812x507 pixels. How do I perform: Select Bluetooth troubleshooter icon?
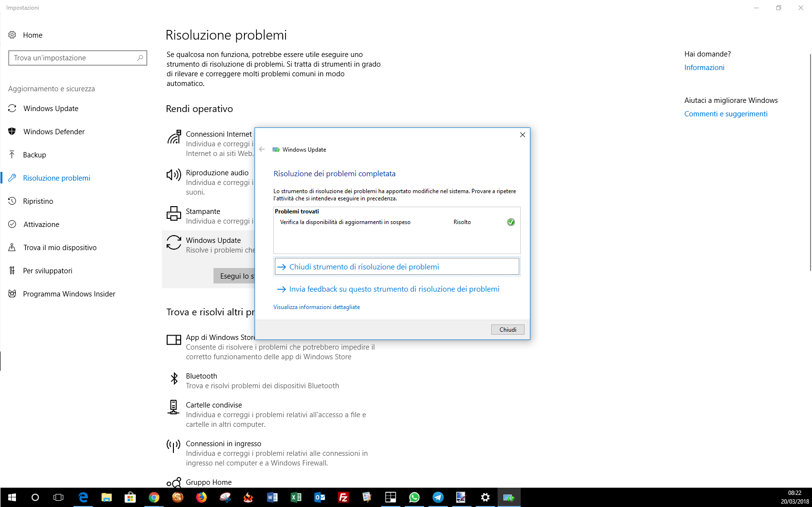(174, 379)
